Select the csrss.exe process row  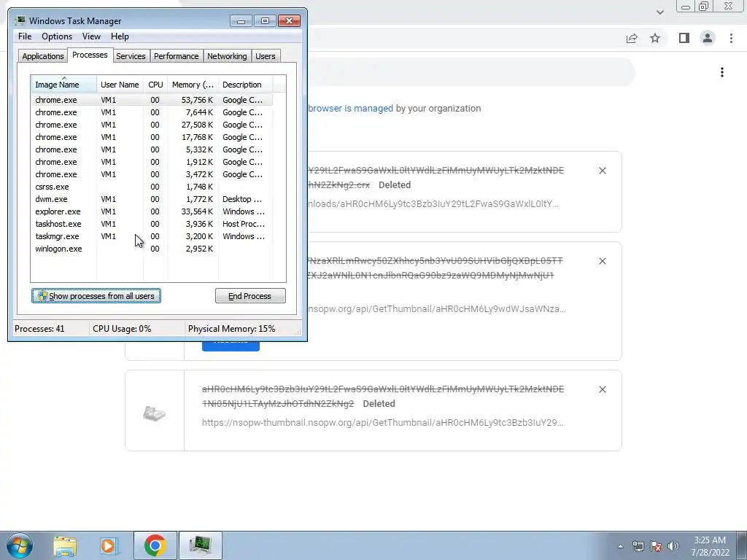click(x=152, y=187)
